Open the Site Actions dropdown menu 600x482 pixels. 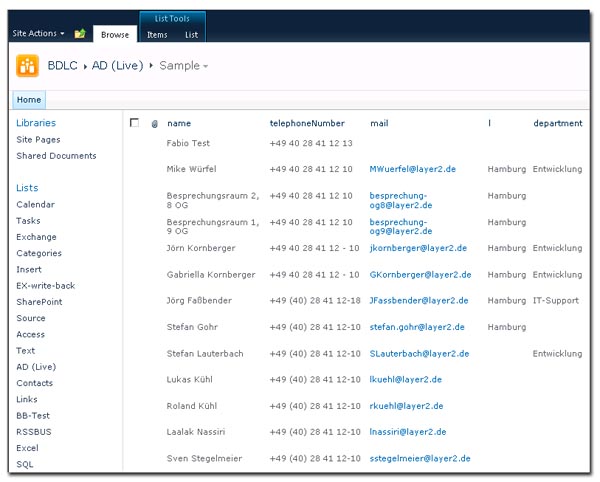point(38,34)
